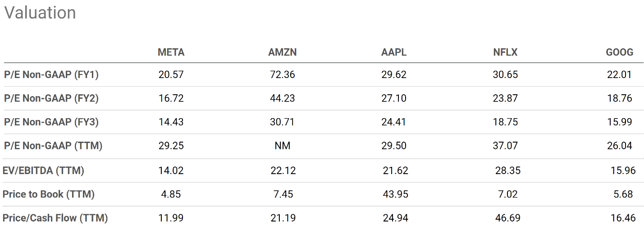Viewport: 644px width, 226px height.
Task: Click the NM value in AMZN column
Action: pos(283,146)
